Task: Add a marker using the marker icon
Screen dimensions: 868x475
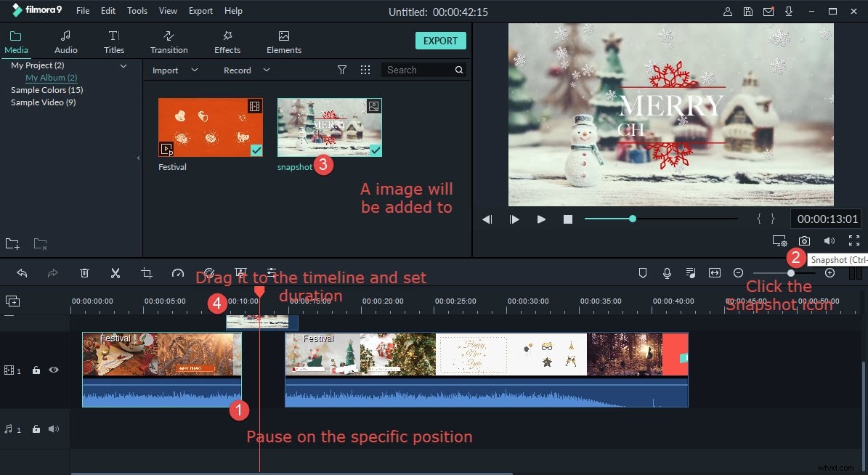Action: coord(642,272)
